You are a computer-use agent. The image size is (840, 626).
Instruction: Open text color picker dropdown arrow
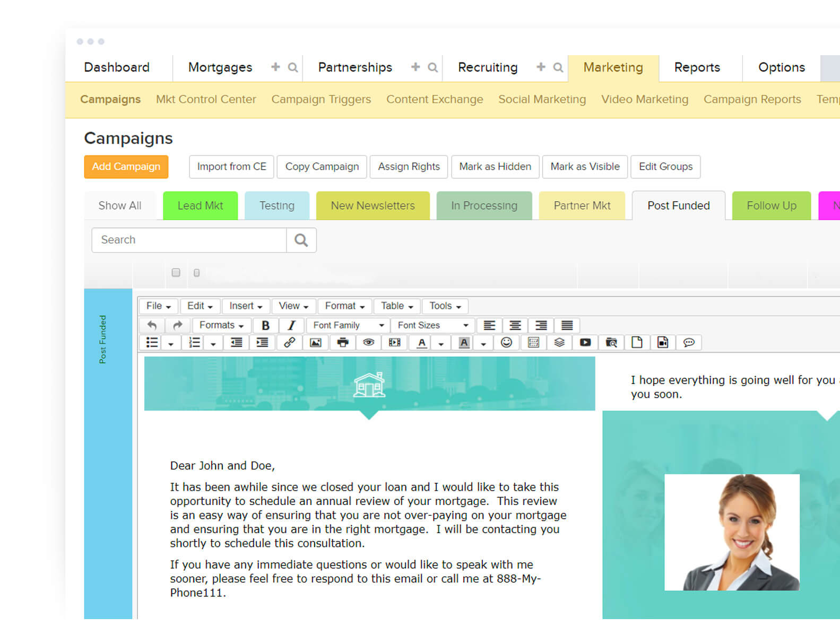pyautogui.click(x=441, y=344)
